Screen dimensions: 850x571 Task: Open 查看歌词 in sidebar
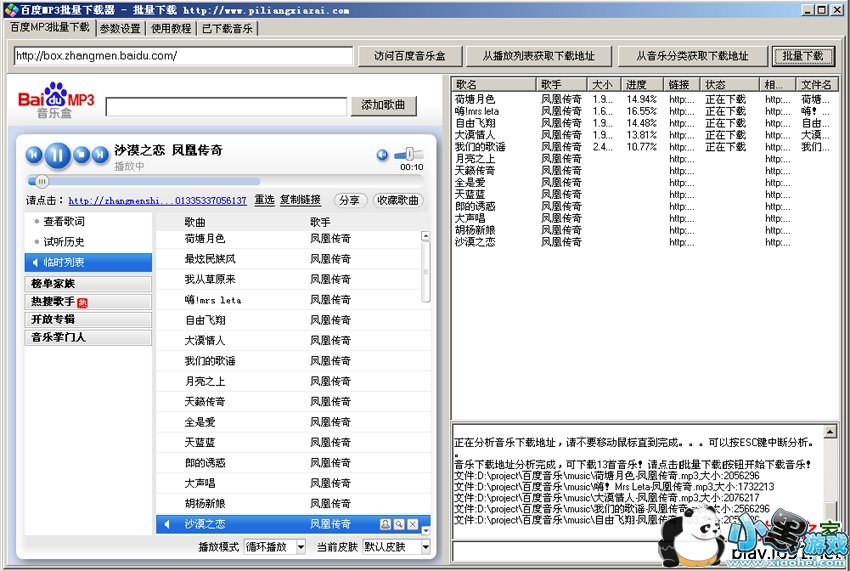(64, 221)
